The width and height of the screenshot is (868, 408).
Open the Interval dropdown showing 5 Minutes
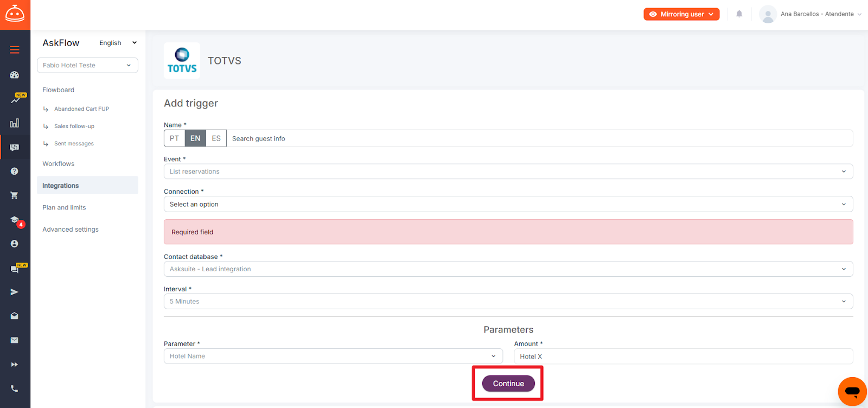(x=508, y=302)
